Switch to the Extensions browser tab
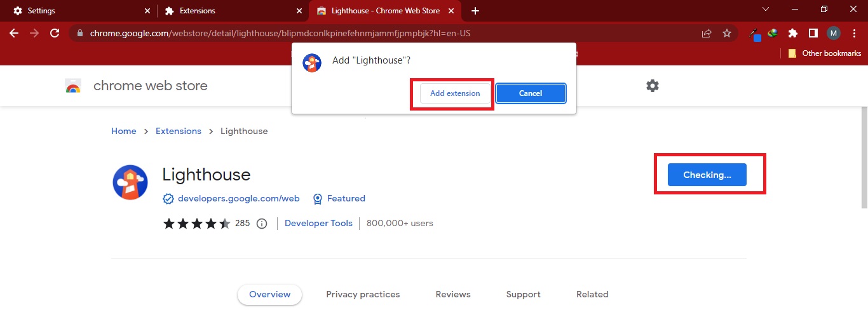The height and width of the screenshot is (324, 868). coord(233,11)
